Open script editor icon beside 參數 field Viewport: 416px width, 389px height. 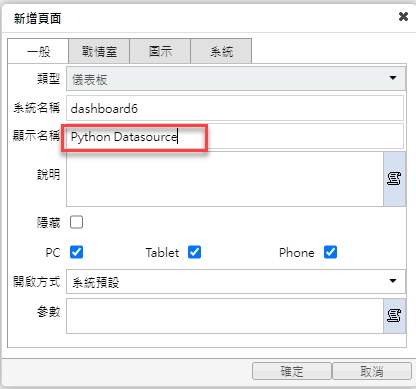coord(394,316)
